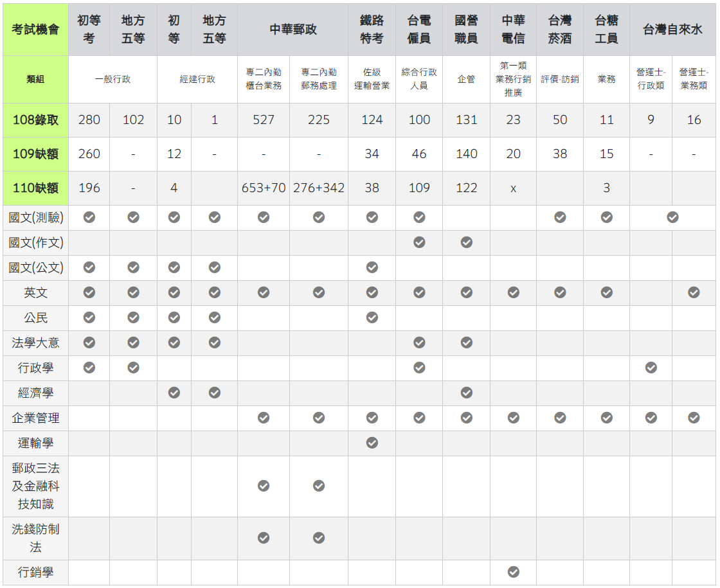This screenshot has height=588, width=720.
Task: Click the 527 value under 櫃台業務
Action: [x=264, y=120]
